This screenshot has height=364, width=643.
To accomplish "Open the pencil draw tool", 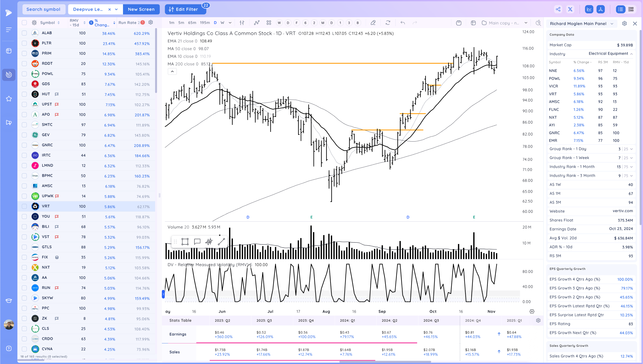I will point(373,23).
